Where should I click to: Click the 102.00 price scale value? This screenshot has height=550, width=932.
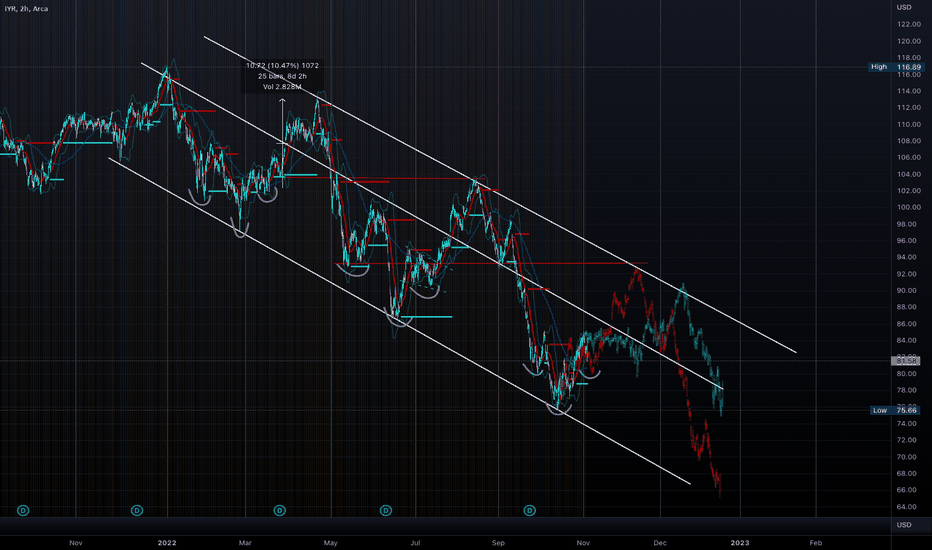tap(909, 191)
